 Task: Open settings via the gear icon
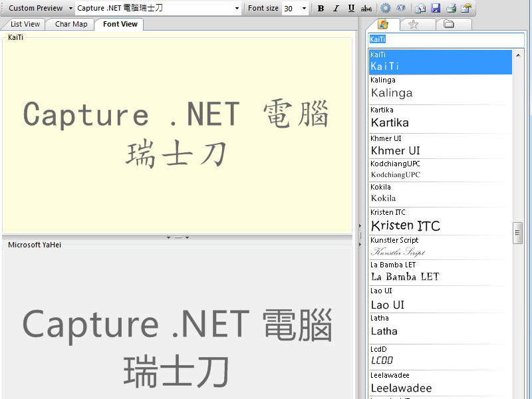tap(386, 8)
